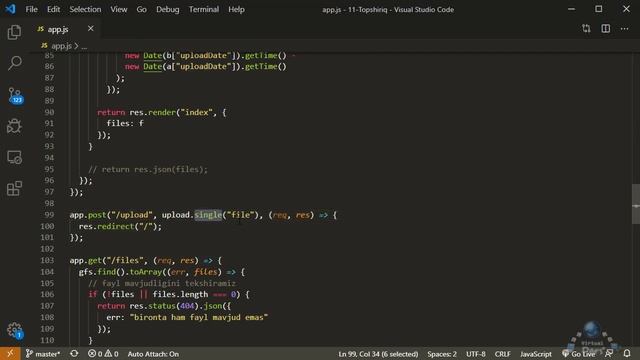Viewport: 640px width, 360px height.
Task: Click toArray on line 104
Action: tap(147, 272)
